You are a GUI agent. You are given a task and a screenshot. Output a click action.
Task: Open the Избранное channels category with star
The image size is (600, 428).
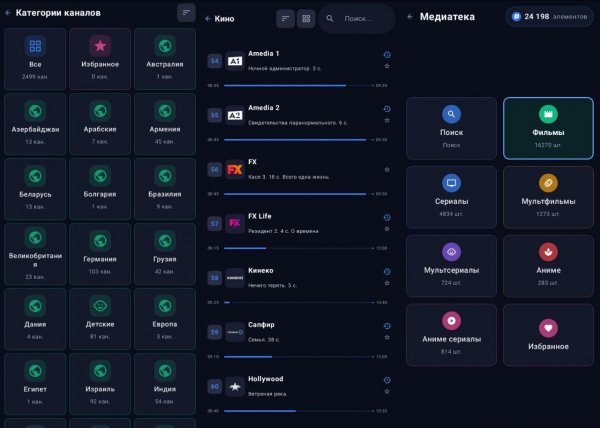[100, 59]
